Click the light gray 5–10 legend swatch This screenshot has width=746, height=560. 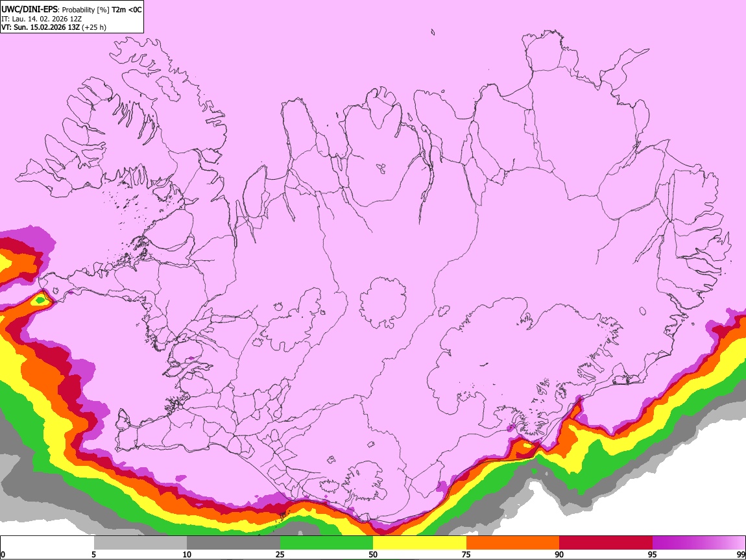click(140, 542)
